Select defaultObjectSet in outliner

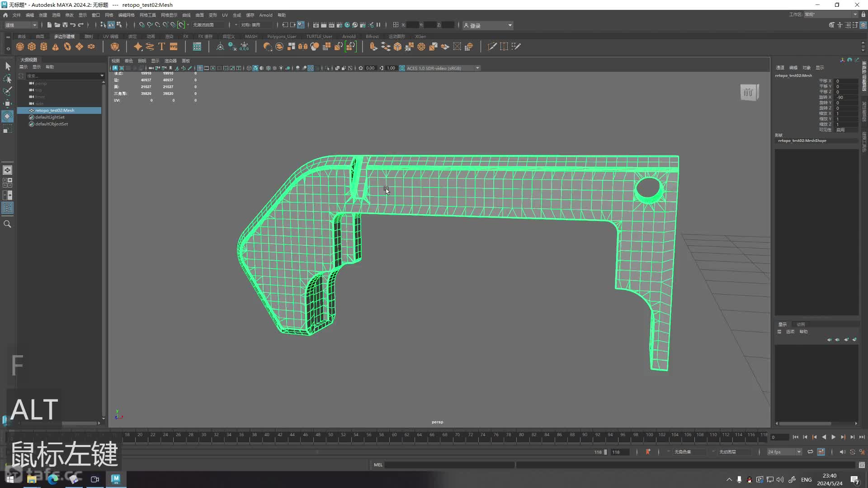point(52,124)
